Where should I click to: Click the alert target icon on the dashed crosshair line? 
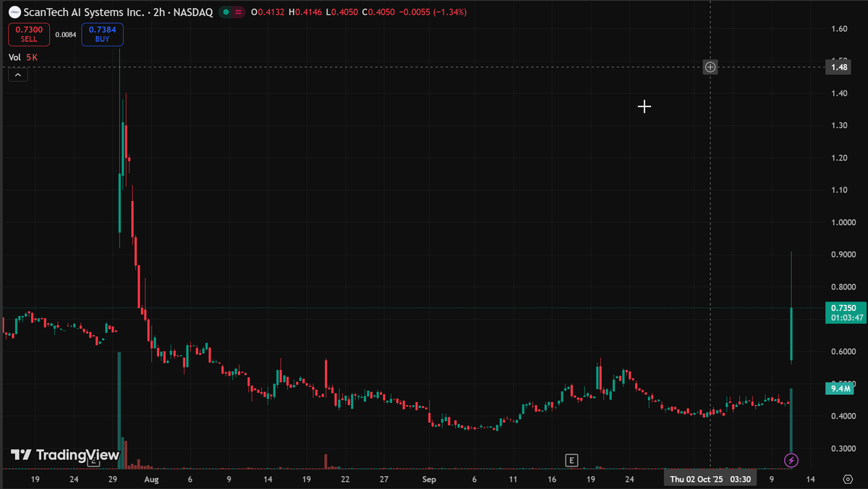coord(710,67)
